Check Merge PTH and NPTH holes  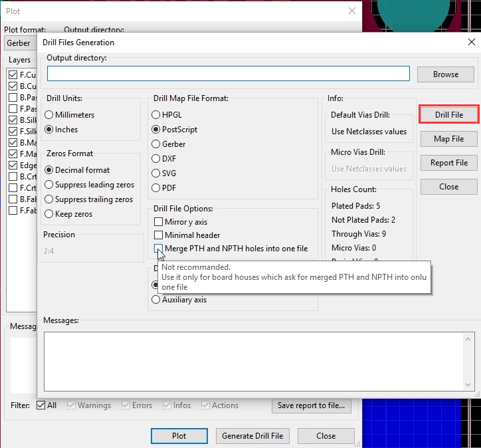159,249
